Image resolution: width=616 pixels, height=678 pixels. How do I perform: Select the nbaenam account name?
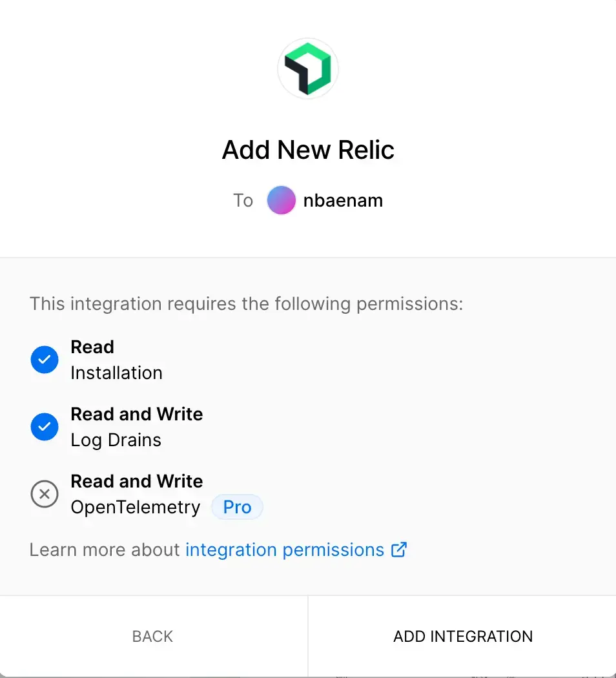pyautogui.click(x=343, y=200)
